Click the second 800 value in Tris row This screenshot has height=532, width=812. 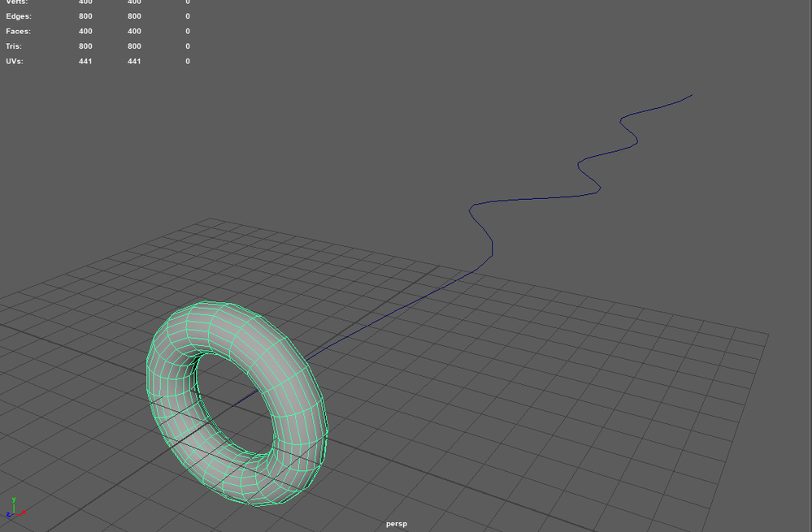[134, 46]
